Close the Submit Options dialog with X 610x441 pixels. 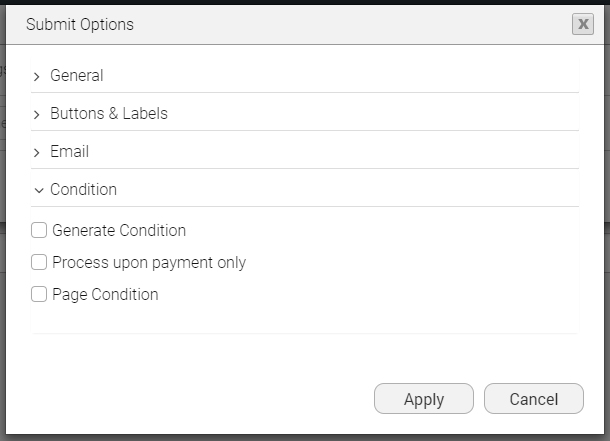point(583,25)
